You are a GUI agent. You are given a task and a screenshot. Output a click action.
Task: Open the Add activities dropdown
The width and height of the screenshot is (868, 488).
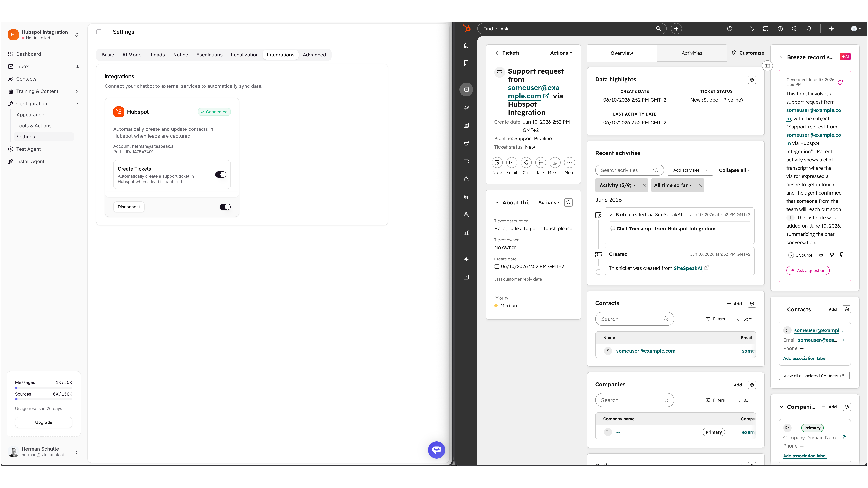690,170
